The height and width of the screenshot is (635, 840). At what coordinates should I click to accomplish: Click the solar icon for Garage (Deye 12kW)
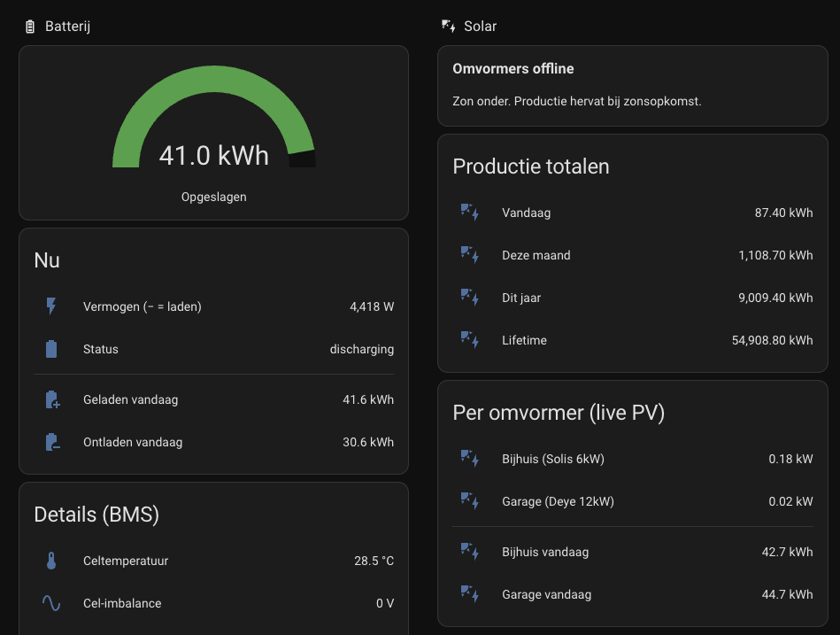470,501
